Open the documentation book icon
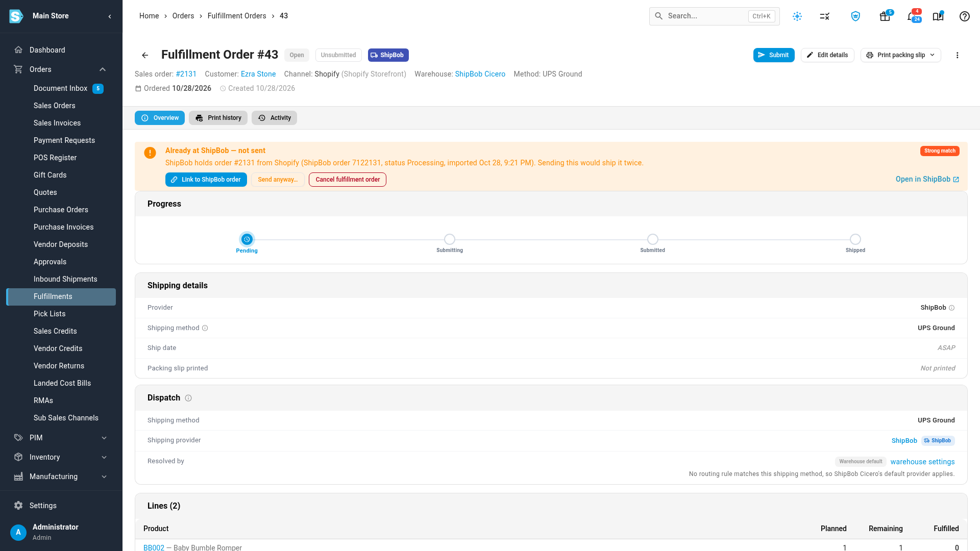 pos(938,16)
